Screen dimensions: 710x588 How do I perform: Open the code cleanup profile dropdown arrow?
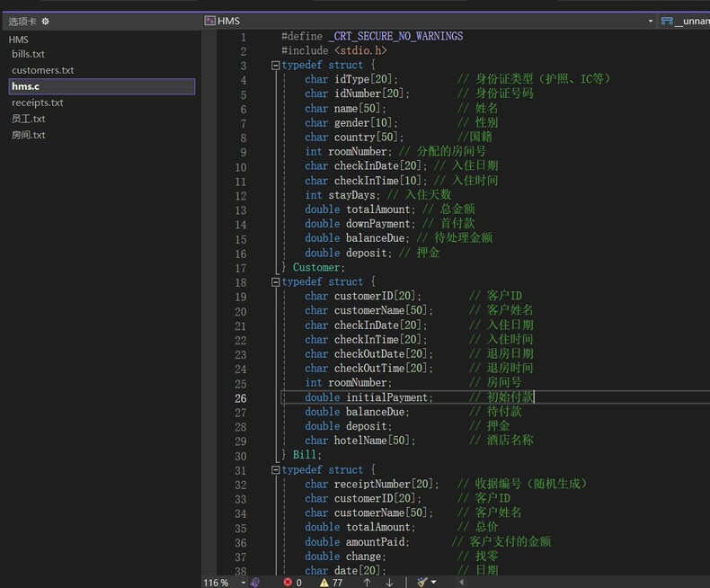(434, 582)
